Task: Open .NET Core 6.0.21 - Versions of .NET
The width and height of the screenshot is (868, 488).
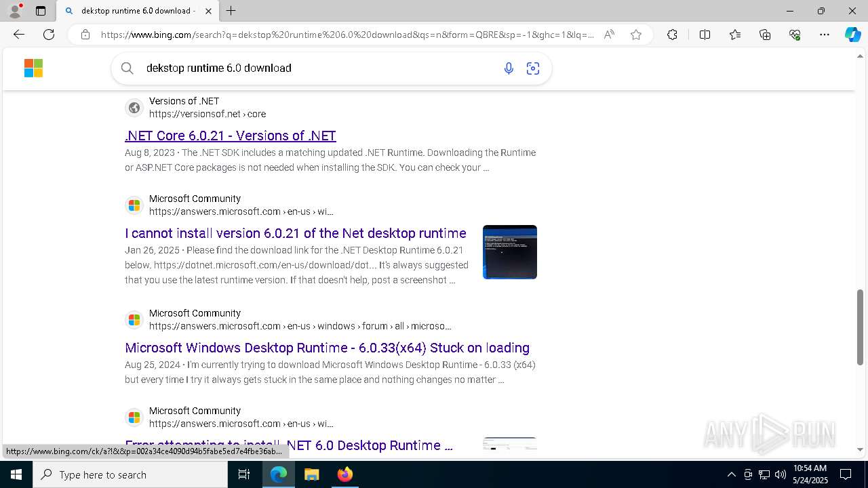Action: (x=231, y=136)
